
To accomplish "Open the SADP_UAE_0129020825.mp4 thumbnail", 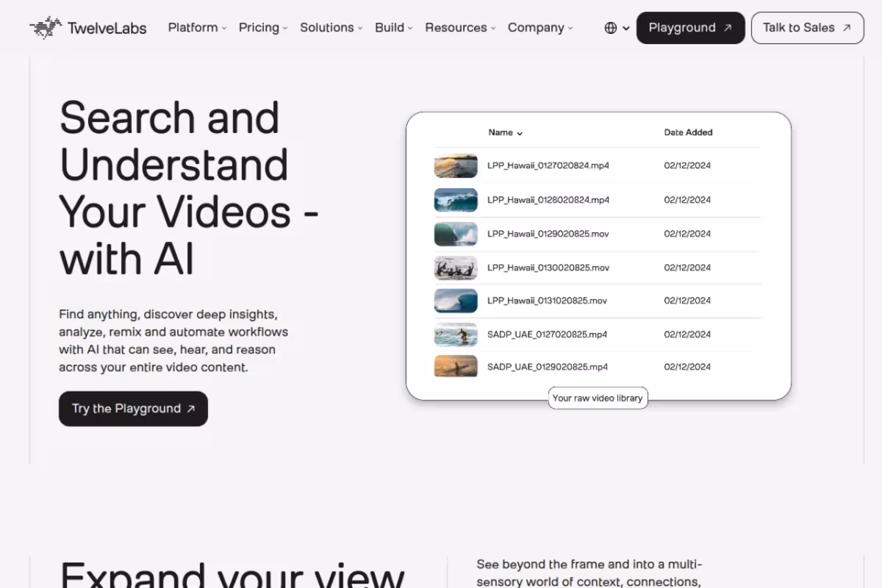I will [x=456, y=366].
